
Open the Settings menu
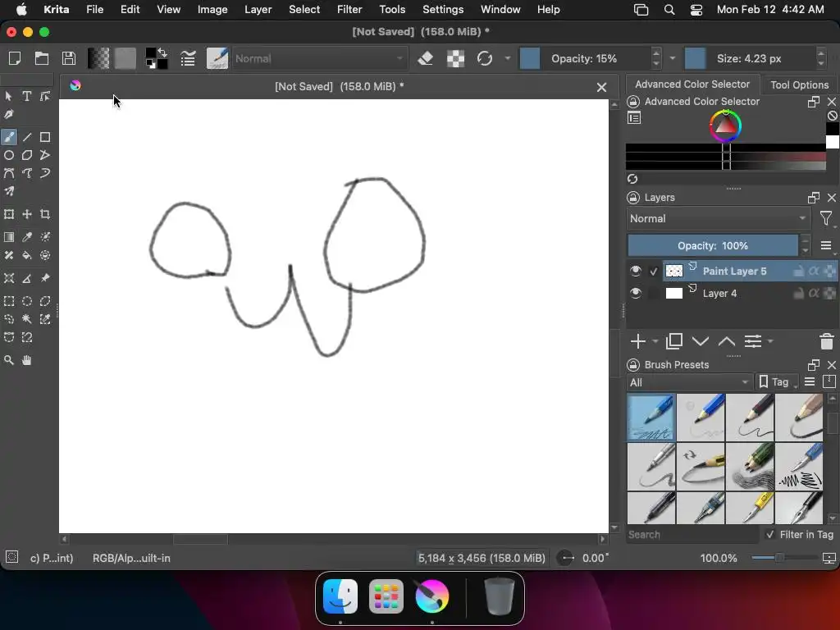442,10
